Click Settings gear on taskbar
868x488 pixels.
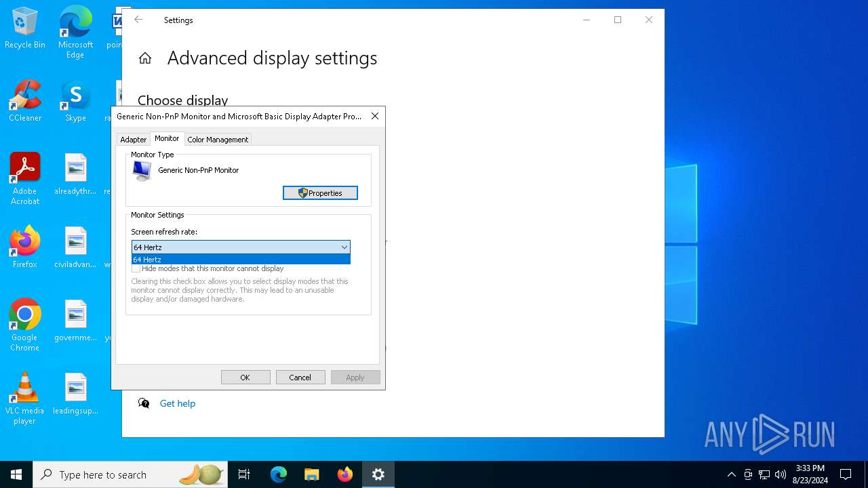pyautogui.click(x=378, y=474)
